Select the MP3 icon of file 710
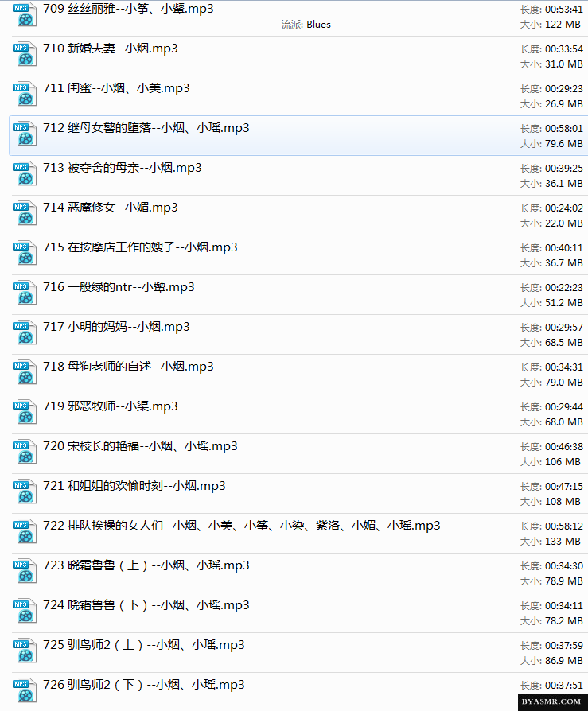588x711 pixels. click(x=25, y=54)
